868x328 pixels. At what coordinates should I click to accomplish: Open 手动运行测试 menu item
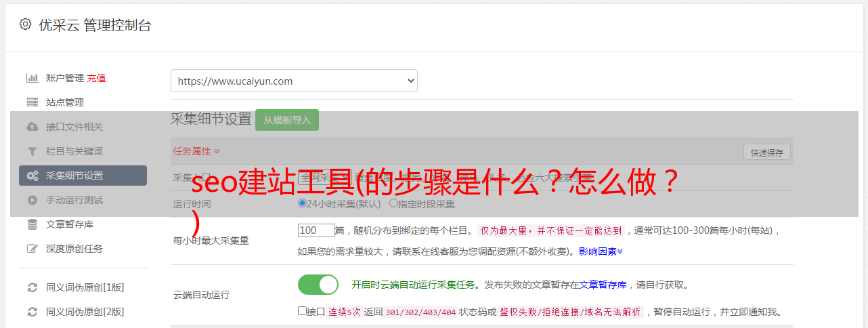click(74, 200)
